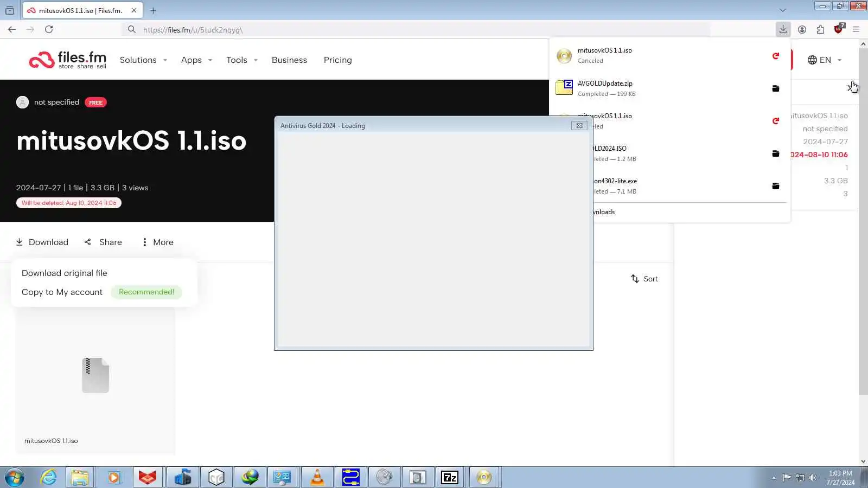
Task: Open 7-Zip from the taskbar
Action: tap(450, 478)
